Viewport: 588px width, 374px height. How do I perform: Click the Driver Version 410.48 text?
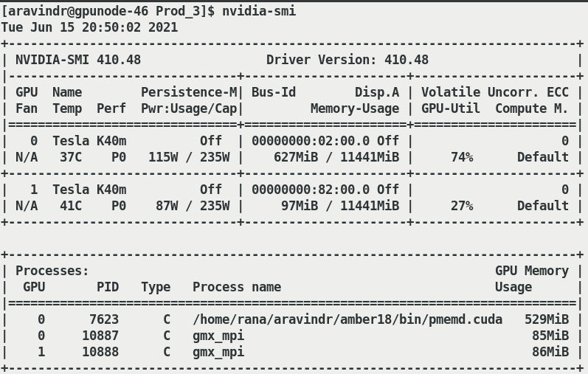(x=347, y=60)
